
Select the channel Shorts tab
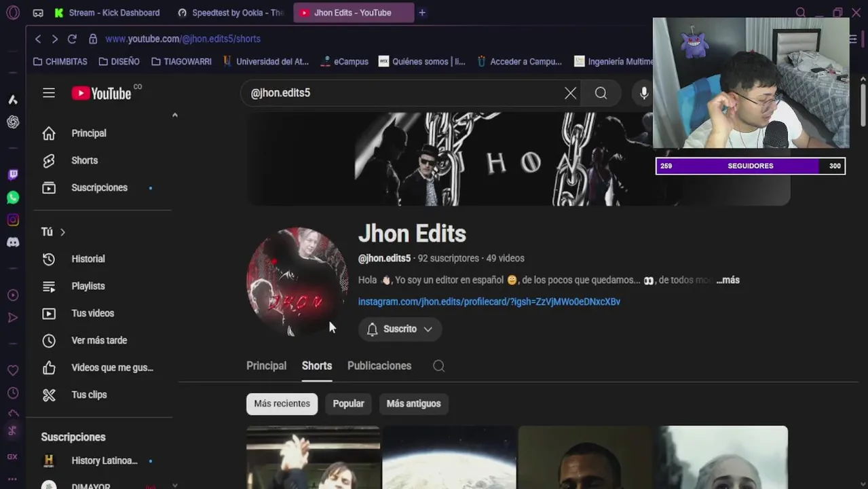click(317, 366)
